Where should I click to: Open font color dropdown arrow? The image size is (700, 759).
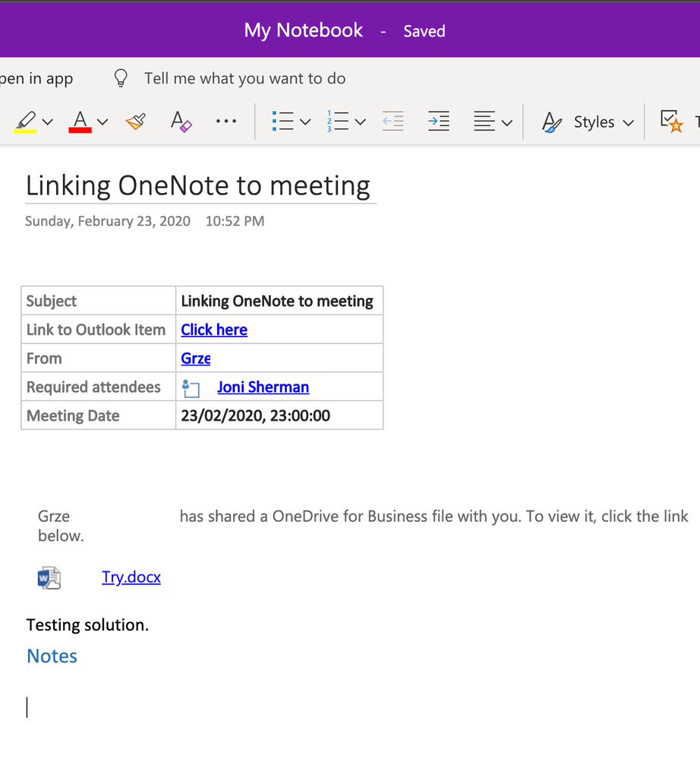pos(102,122)
